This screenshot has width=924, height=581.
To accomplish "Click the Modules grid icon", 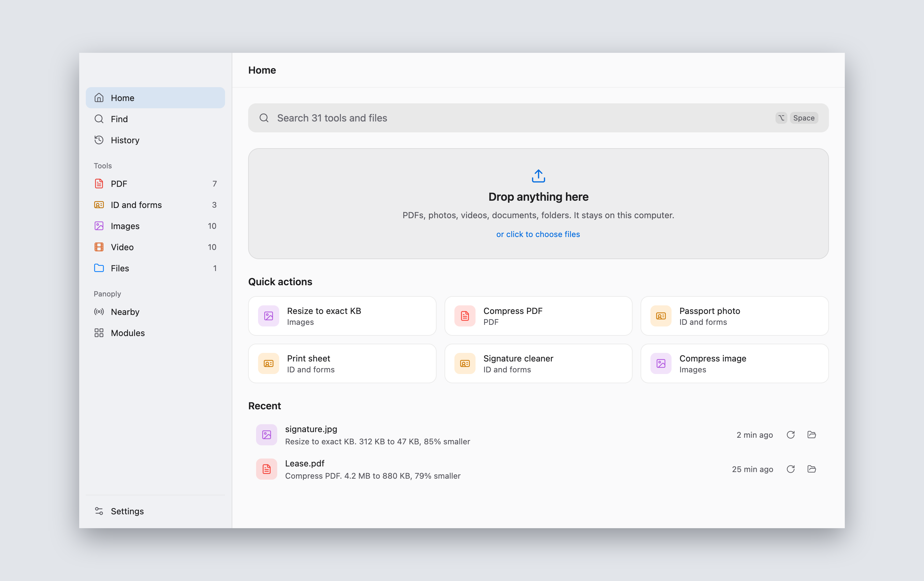I will (x=99, y=333).
